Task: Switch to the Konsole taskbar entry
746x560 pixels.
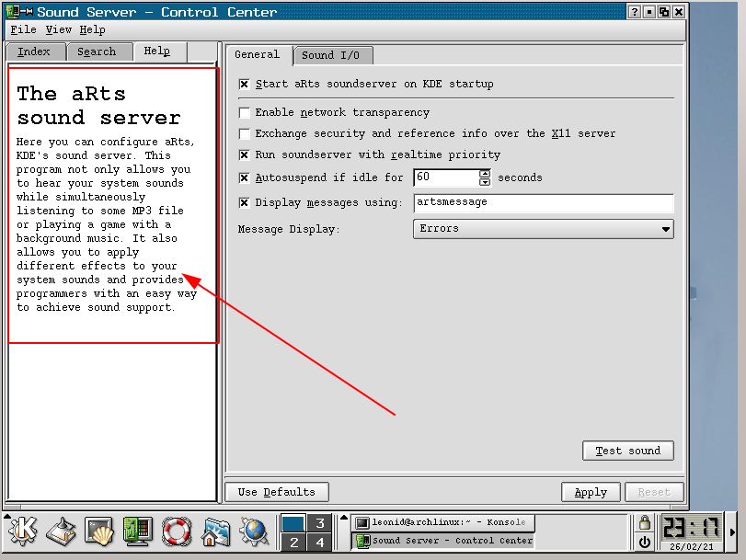Action: 443,522
